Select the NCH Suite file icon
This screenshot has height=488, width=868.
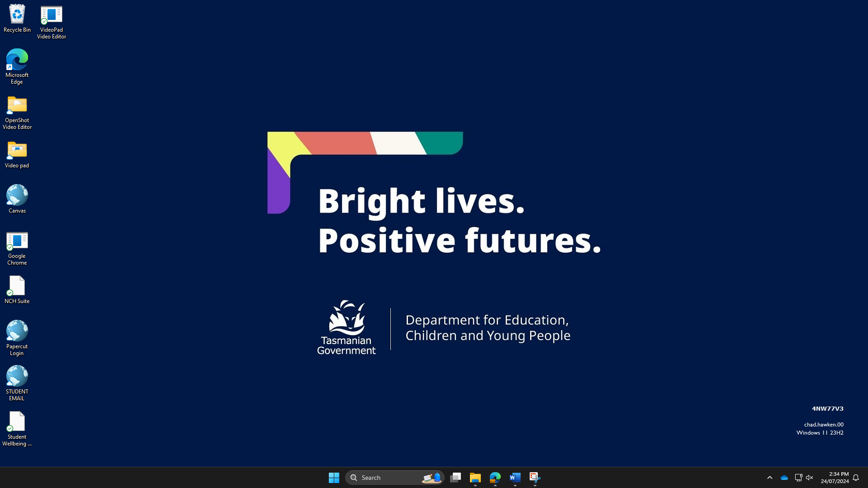coord(17,290)
